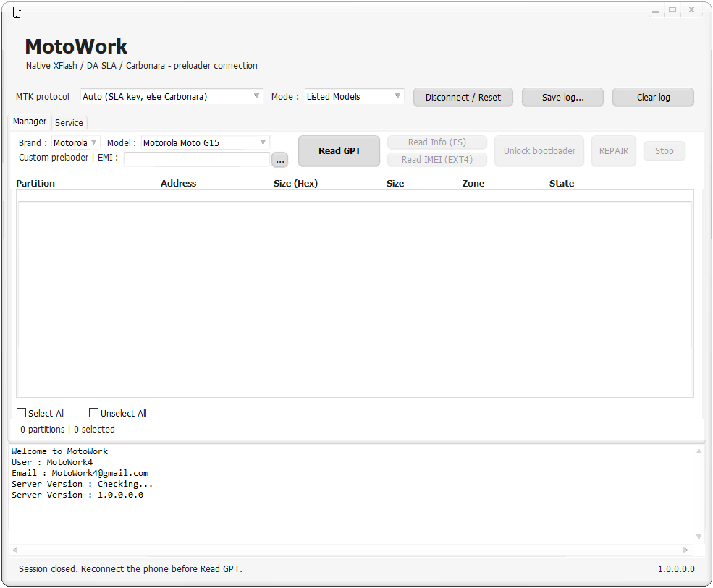713x588 pixels.
Task: Minimize the MotoWork window
Action: point(656,10)
